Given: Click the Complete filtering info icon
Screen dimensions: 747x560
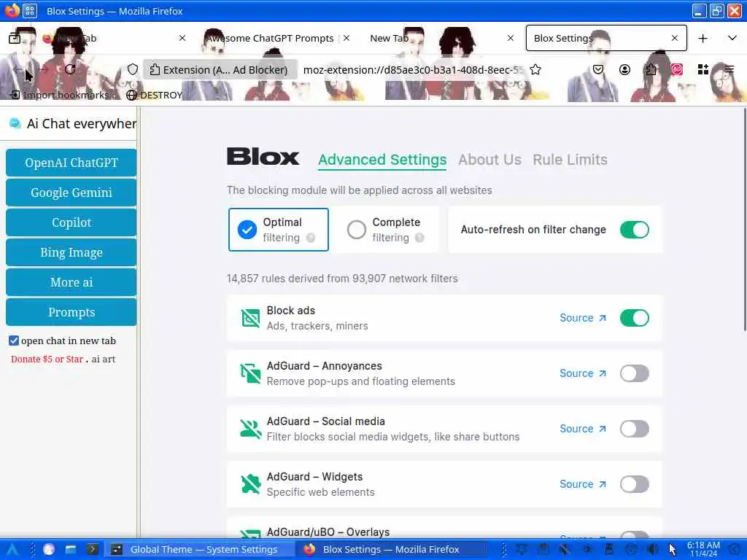Looking at the screenshot, I should (419, 238).
